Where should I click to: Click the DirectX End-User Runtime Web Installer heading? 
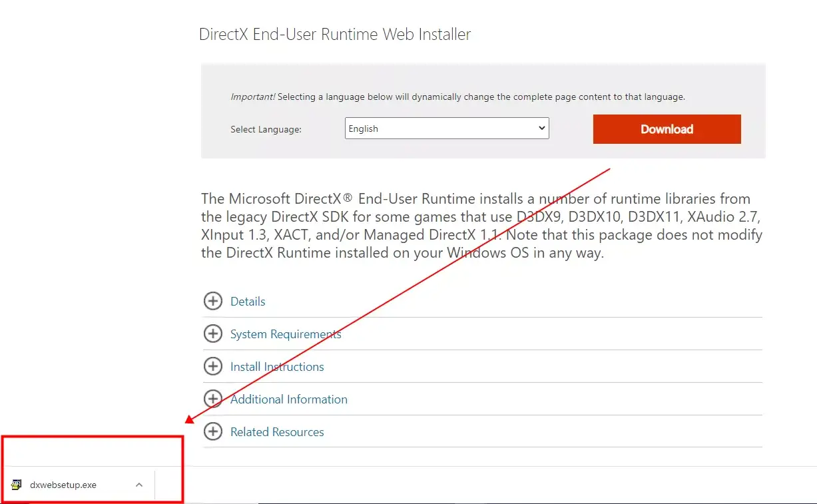(x=335, y=35)
